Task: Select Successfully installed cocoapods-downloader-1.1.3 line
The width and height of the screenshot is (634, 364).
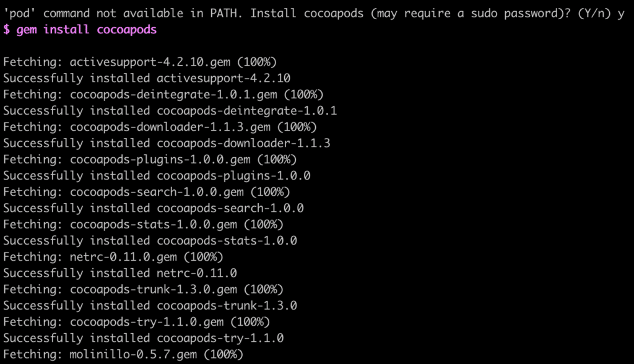Action: (x=167, y=143)
